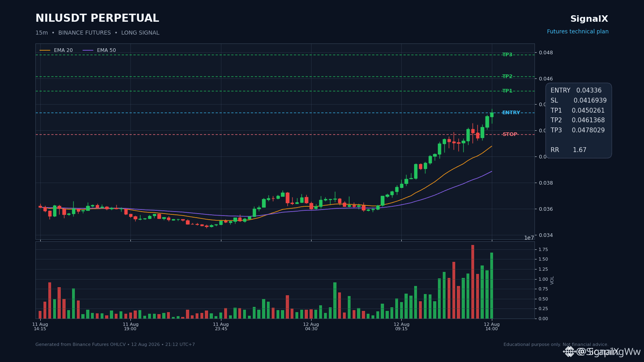644x362 pixels.
Task: Click the TP2 value 0.0461368
Action: point(588,120)
